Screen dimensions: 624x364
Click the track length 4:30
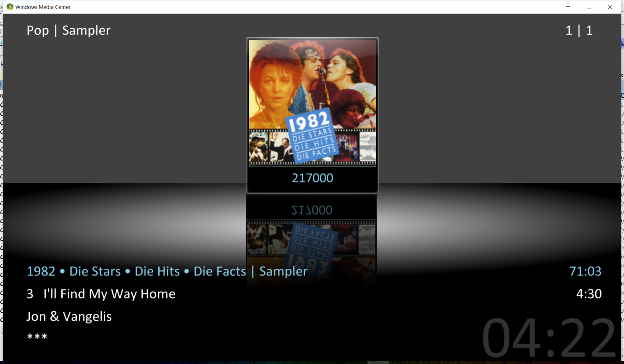pyautogui.click(x=589, y=294)
